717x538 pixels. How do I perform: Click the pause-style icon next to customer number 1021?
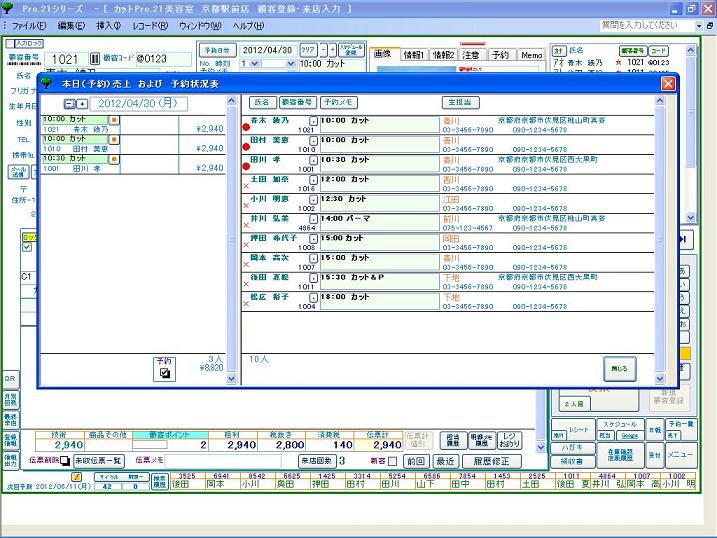[x=95, y=59]
